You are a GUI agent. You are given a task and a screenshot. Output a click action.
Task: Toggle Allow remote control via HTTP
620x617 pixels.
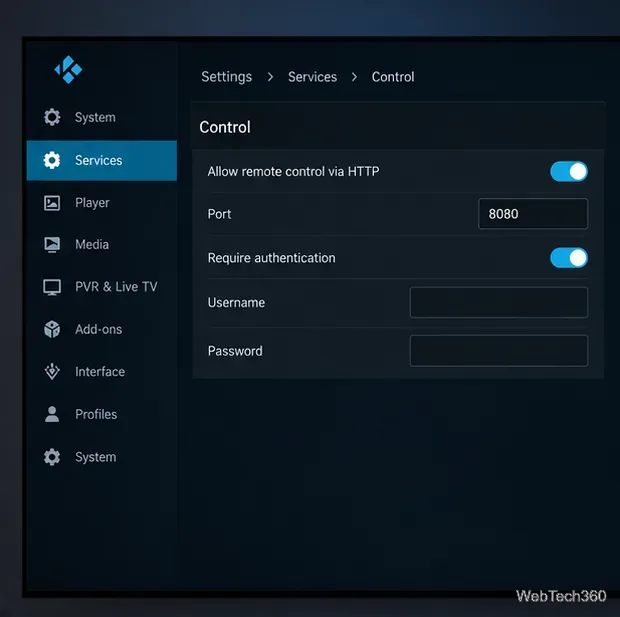(x=569, y=171)
